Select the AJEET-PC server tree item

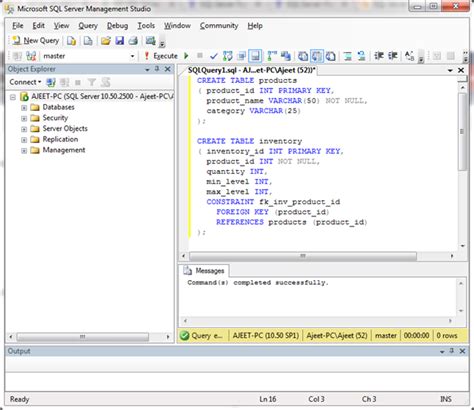coord(102,97)
